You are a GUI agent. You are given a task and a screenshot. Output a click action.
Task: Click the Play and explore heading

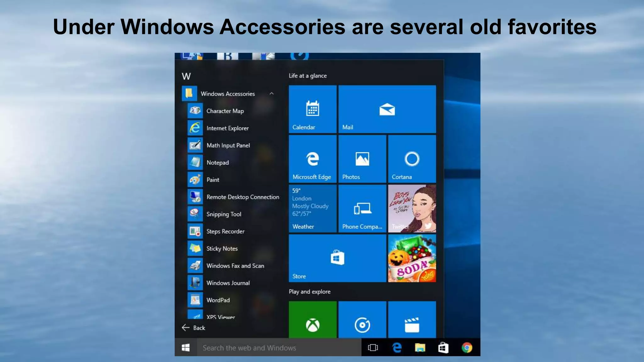(309, 292)
